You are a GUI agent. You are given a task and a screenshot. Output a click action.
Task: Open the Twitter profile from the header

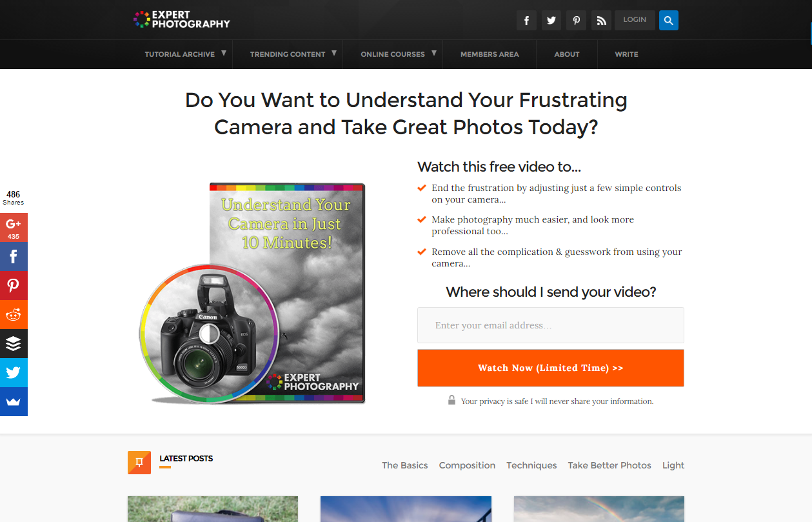551,21
